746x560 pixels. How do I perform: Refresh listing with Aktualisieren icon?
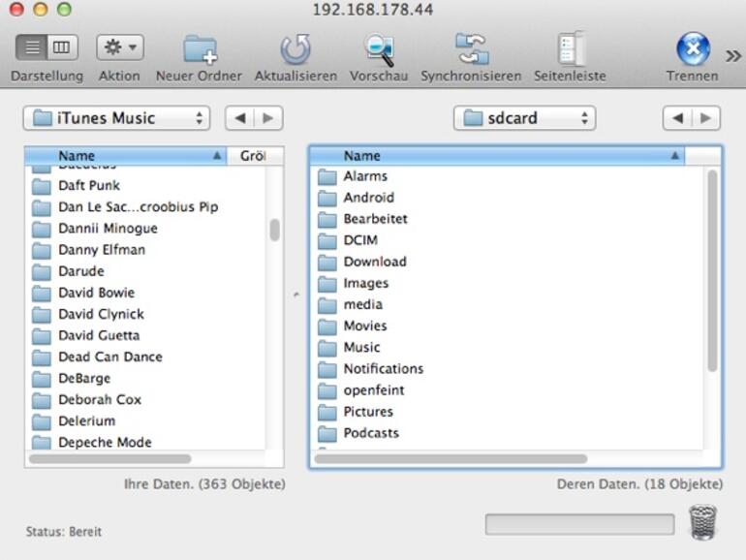295,49
